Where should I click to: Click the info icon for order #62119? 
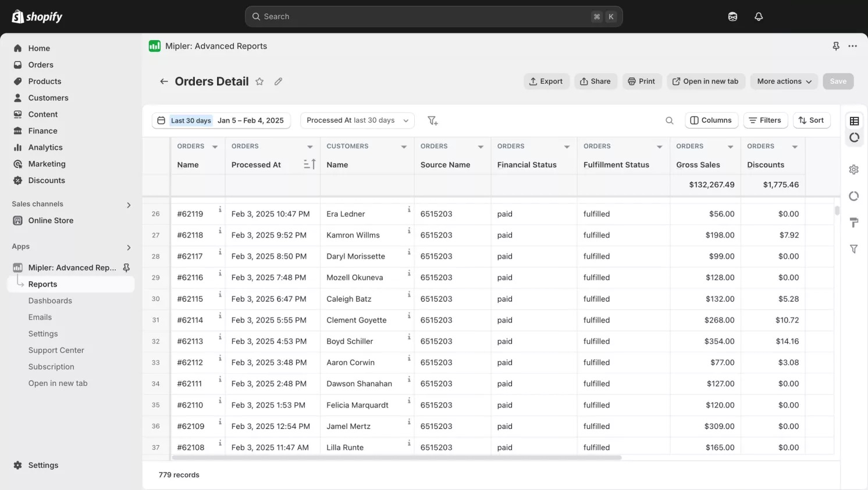point(220,209)
